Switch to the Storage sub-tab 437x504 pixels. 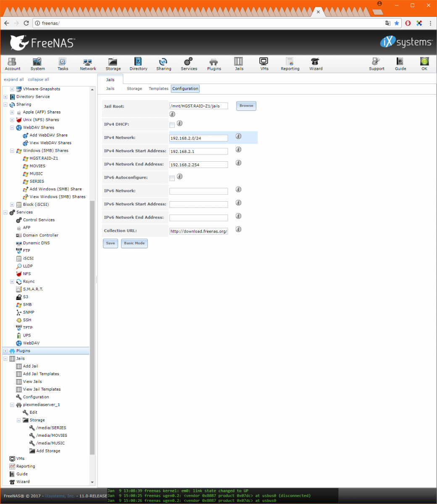pyautogui.click(x=134, y=89)
